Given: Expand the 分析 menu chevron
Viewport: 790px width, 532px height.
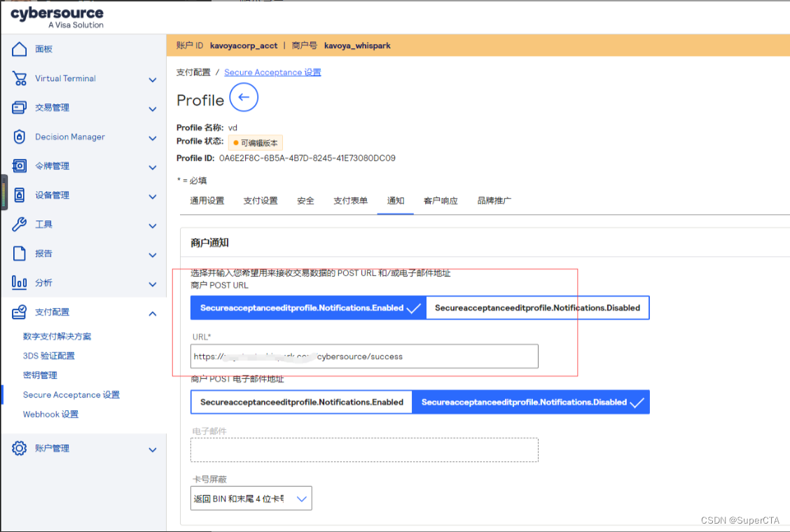Looking at the screenshot, I should [x=153, y=284].
